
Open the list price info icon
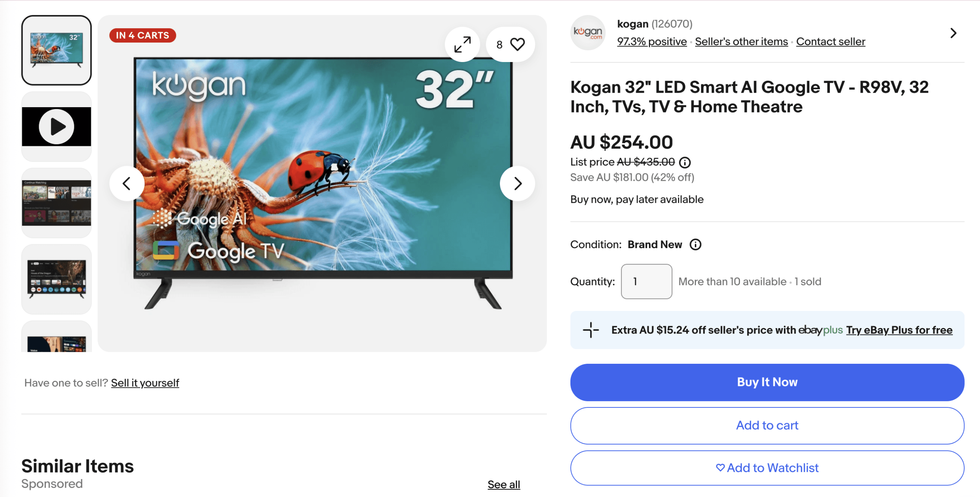tap(684, 162)
